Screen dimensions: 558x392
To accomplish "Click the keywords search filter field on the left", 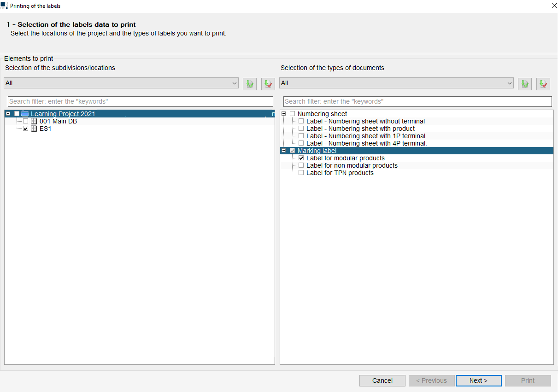I will [x=138, y=101].
